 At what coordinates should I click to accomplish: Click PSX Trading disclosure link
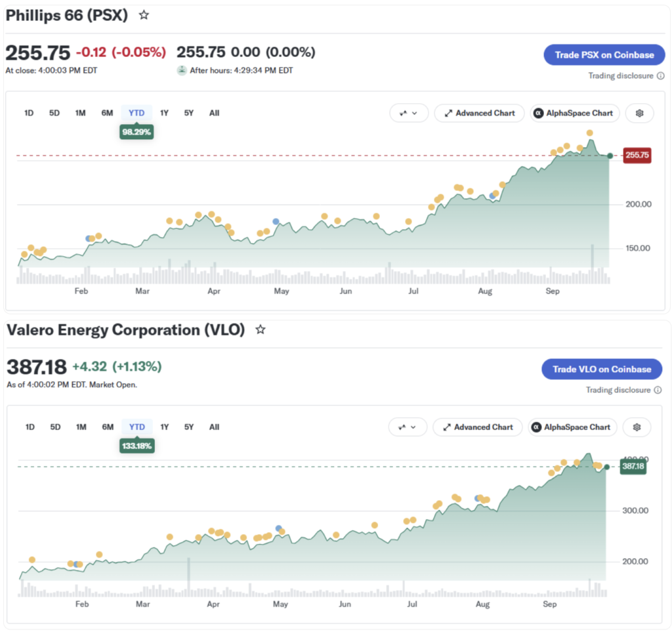pyautogui.click(x=621, y=76)
